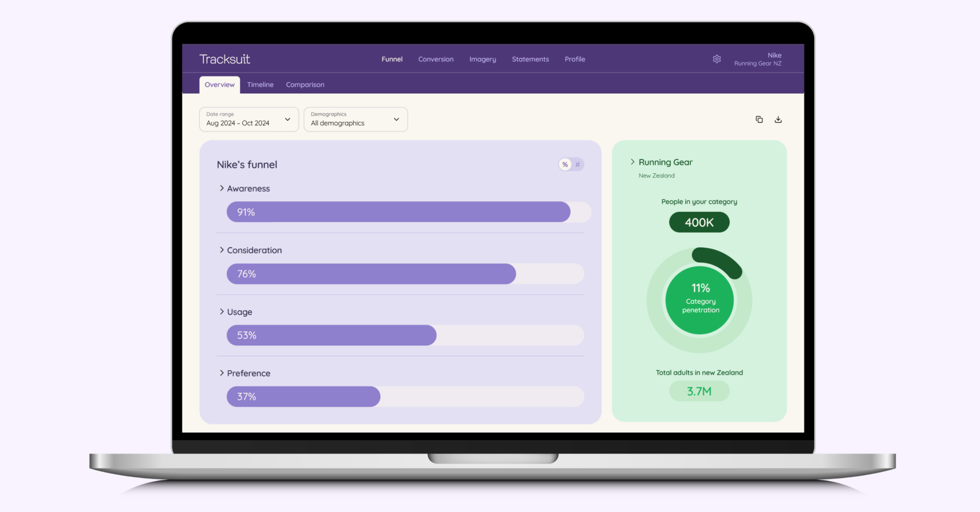Viewport: 980px width, 512px height.
Task: Click the copy icon to duplicate view
Action: 759,119
